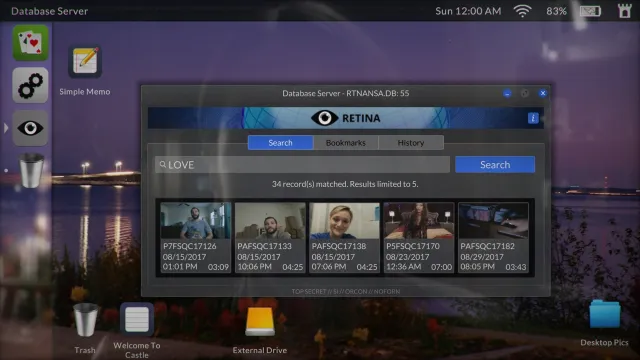Click the info icon in Retina banner
The width and height of the screenshot is (640, 360).
[x=533, y=118]
